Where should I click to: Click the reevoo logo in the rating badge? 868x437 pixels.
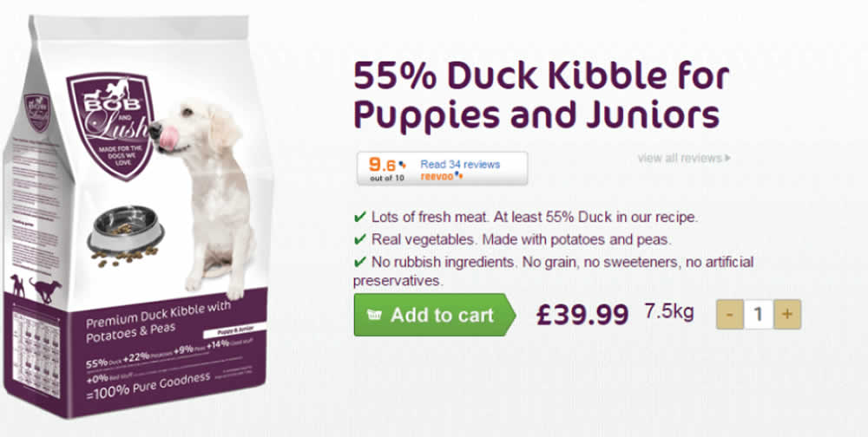tap(440, 175)
